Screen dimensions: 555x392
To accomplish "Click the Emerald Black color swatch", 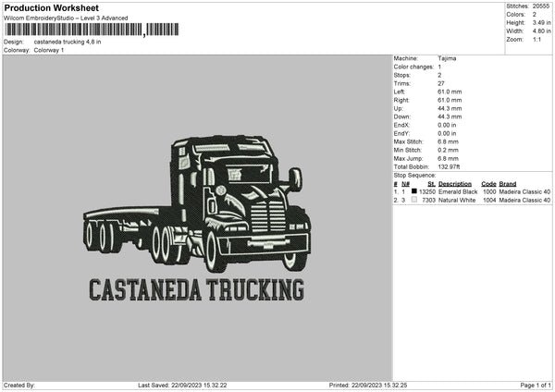I will click(414, 191).
